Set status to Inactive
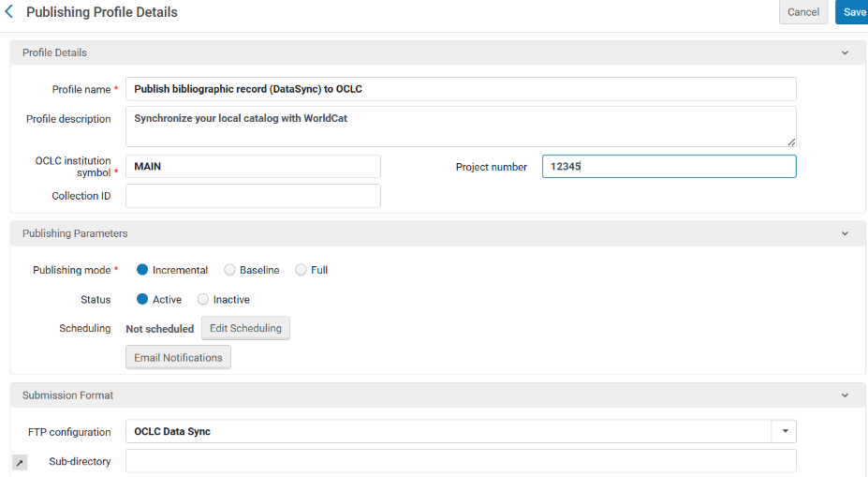This screenshot has height=477, width=868. coord(203,300)
